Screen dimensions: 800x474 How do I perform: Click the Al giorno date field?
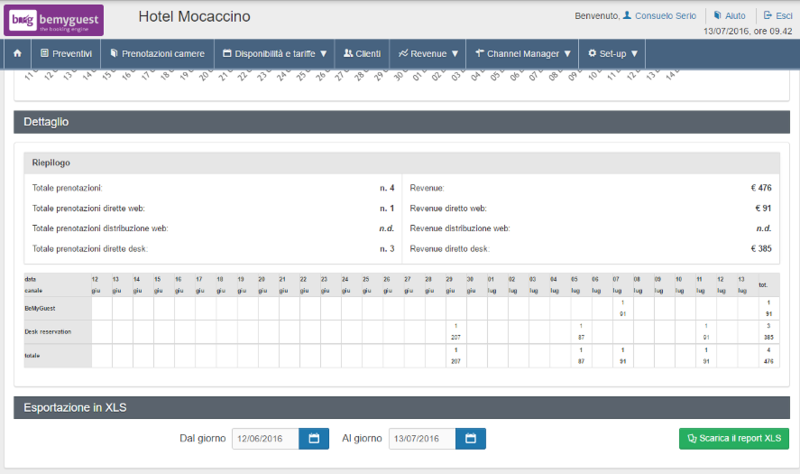click(421, 438)
